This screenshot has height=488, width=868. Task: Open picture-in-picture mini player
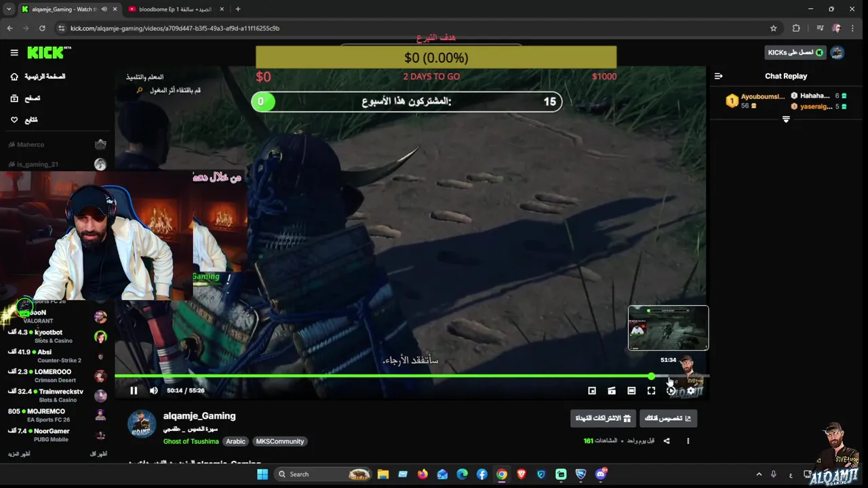(592, 390)
